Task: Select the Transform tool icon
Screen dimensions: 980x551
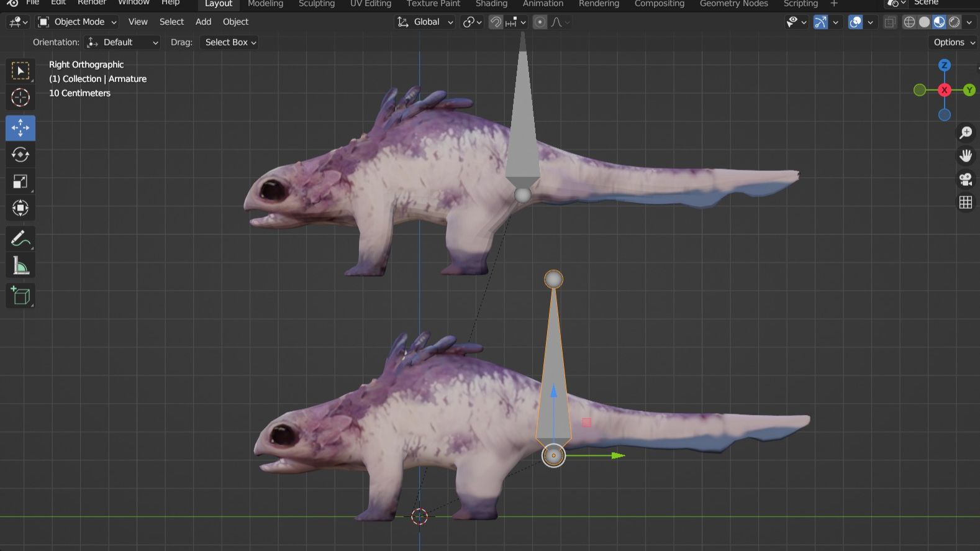Action: 20,208
